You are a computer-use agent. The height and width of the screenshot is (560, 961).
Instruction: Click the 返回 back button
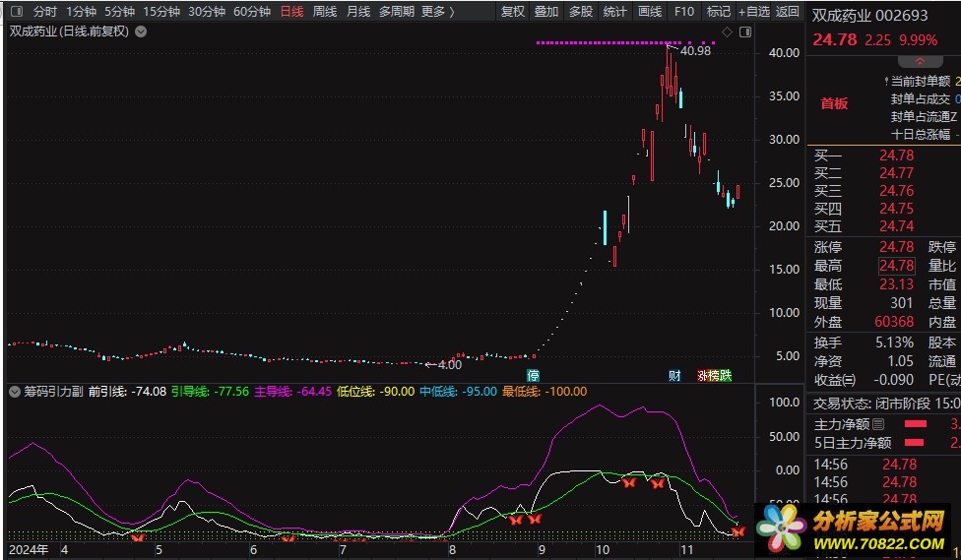tap(788, 11)
